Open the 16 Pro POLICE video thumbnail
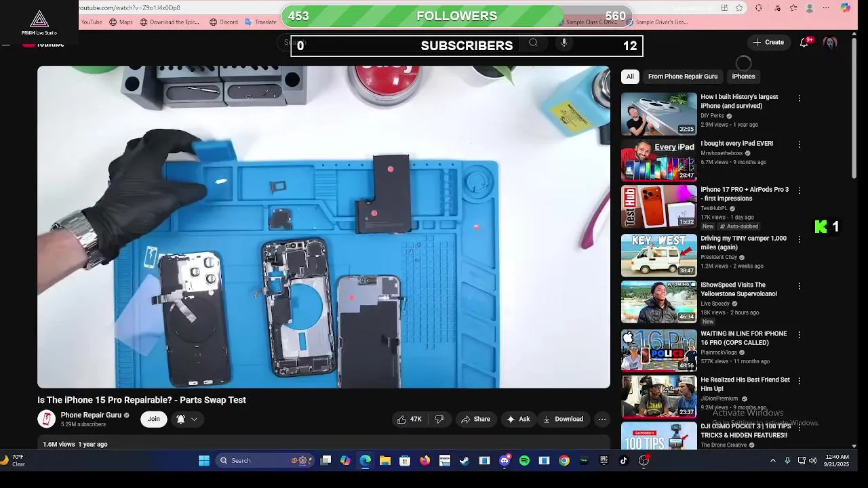Screen dimensions: 868x488 click(x=659, y=350)
